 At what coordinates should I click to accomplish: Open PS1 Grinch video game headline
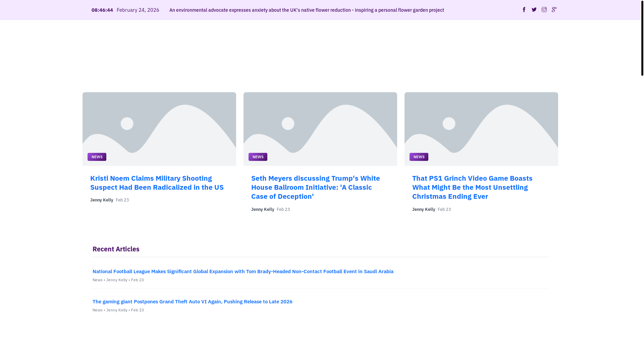[x=472, y=187]
